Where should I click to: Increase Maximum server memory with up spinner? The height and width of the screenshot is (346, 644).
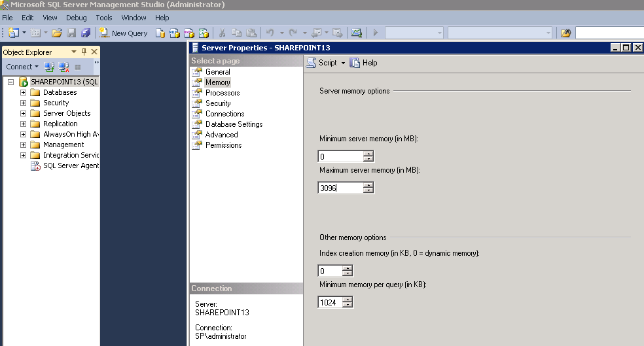pyautogui.click(x=368, y=185)
